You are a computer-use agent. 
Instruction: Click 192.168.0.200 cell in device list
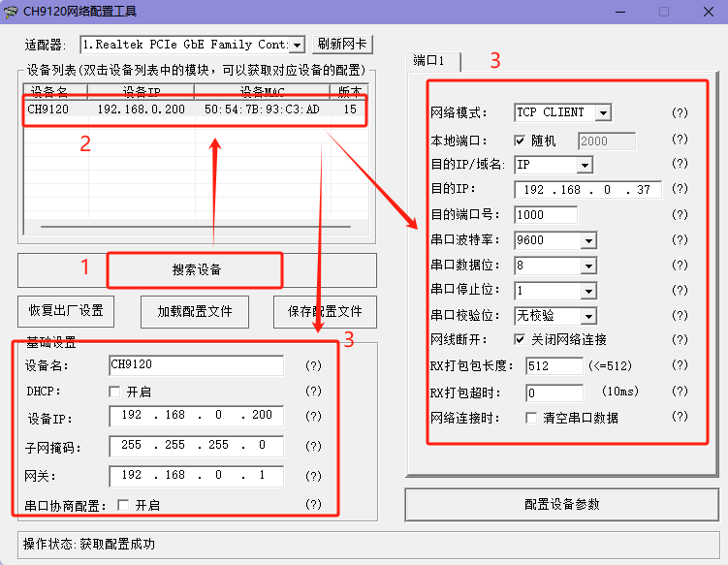tap(141, 110)
